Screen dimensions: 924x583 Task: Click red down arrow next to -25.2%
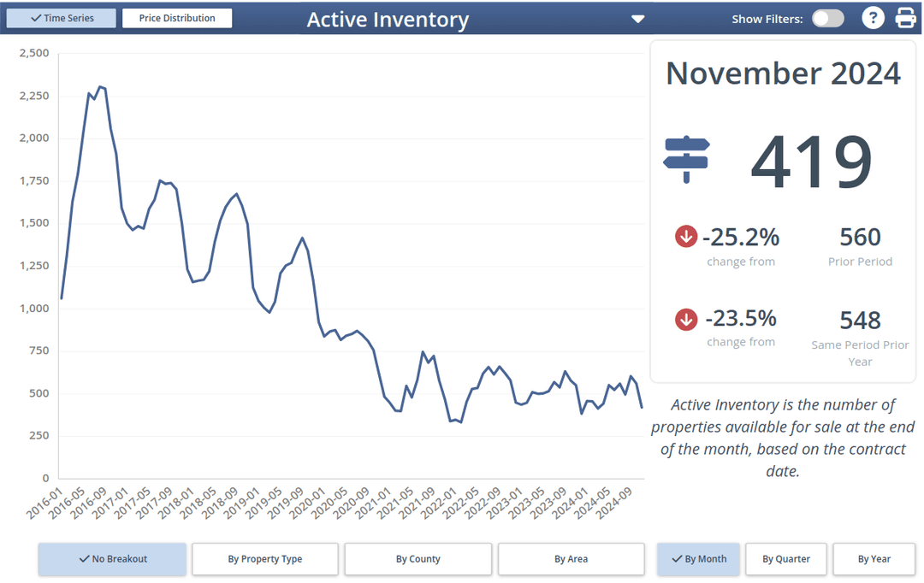click(686, 237)
